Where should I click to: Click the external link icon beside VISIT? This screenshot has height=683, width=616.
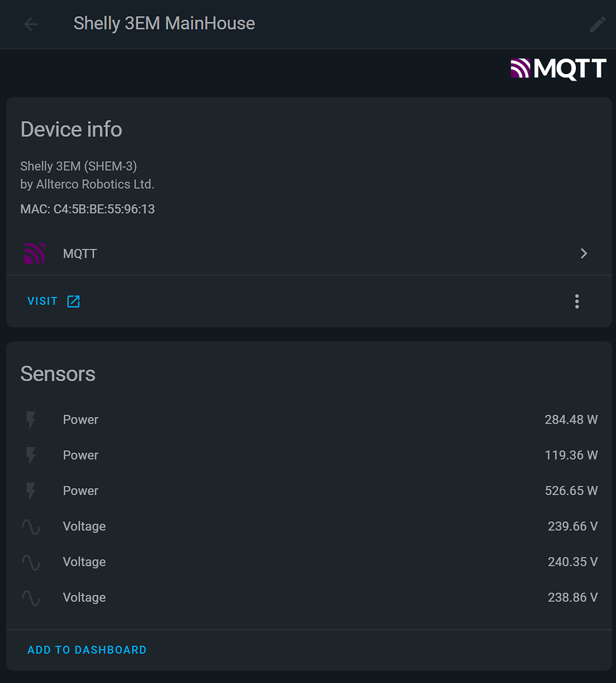[73, 301]
